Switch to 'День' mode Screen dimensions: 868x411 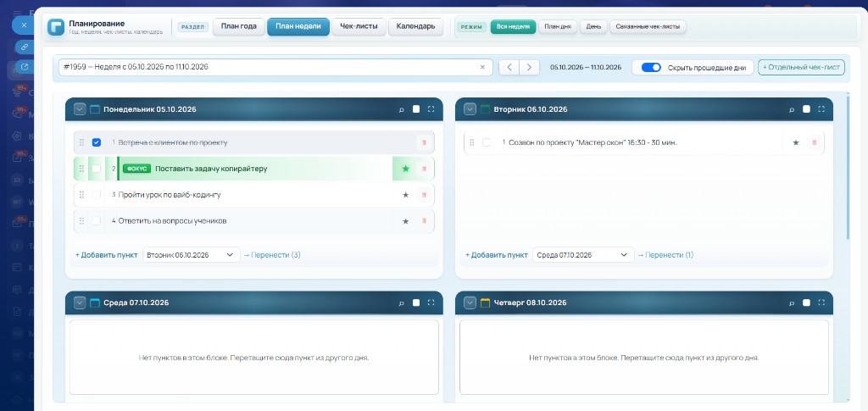[x=593, y=26]
